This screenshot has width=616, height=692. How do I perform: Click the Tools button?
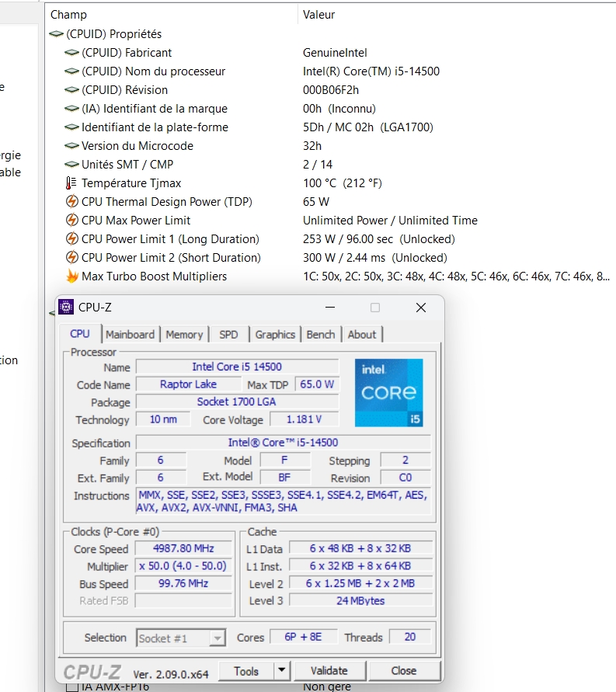(x=246, y=671)
